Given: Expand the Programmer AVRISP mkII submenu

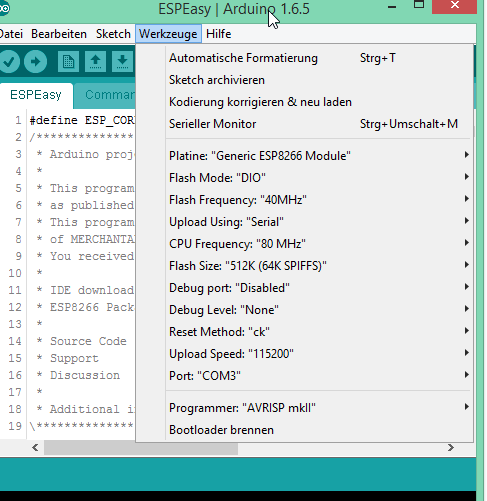Looking at the screenshot, I should point(304,408).
